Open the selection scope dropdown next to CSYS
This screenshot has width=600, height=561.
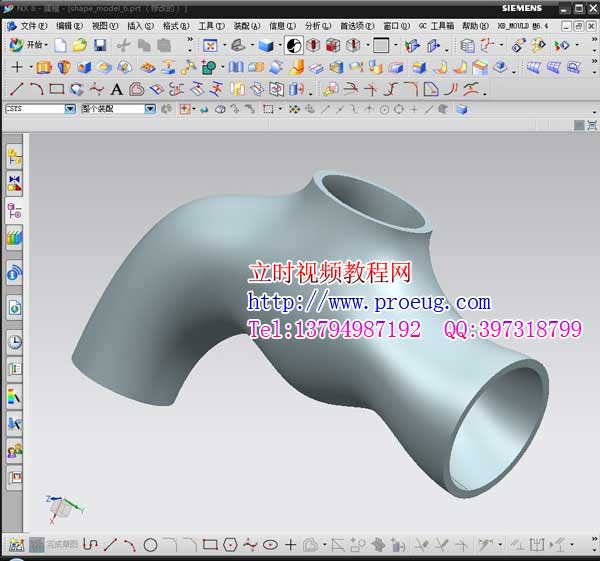pyautogui.click(x=150, y=109)
